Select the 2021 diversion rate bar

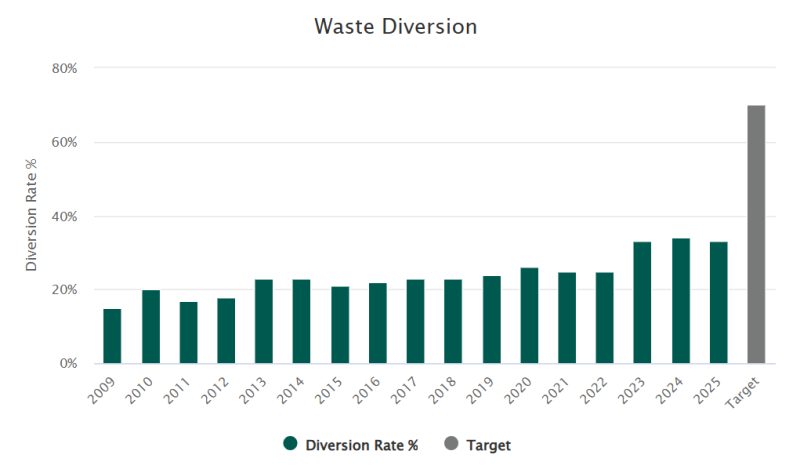(x=567, y=318)
